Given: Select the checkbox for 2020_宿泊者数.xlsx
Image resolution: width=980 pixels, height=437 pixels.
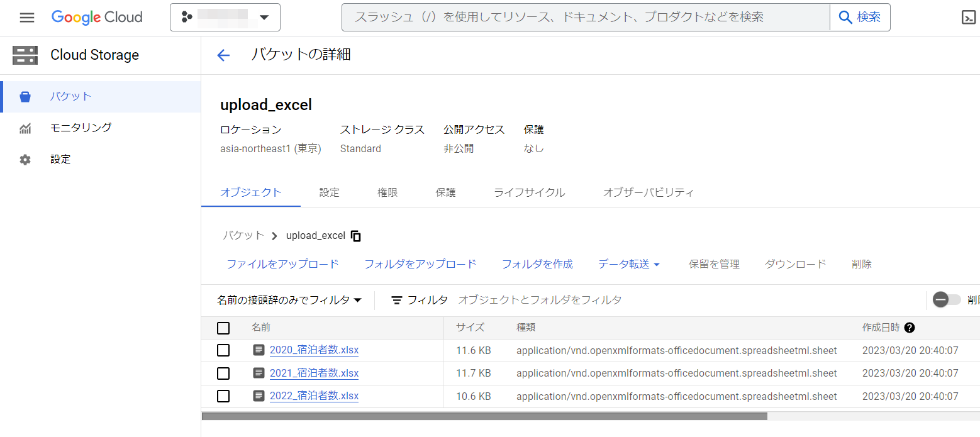Looking at the screenshot, I should pyautogui.click(x=223, y=350).
